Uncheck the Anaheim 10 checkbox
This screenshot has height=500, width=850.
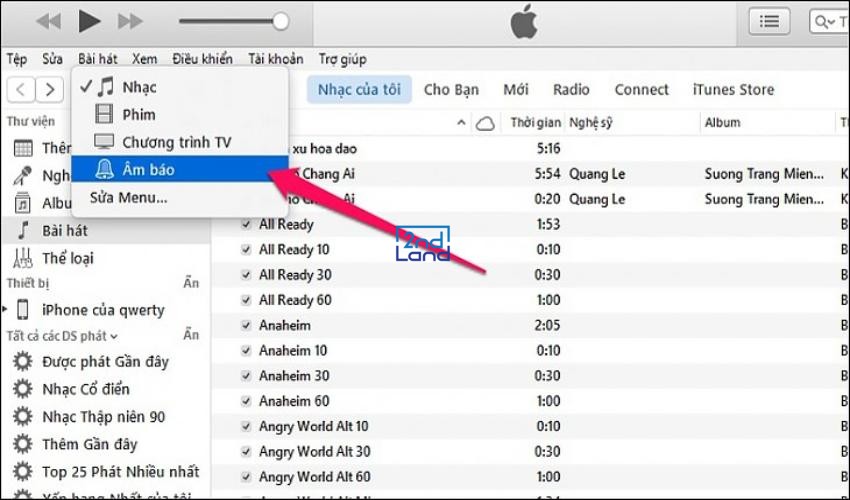coord(246,350)
